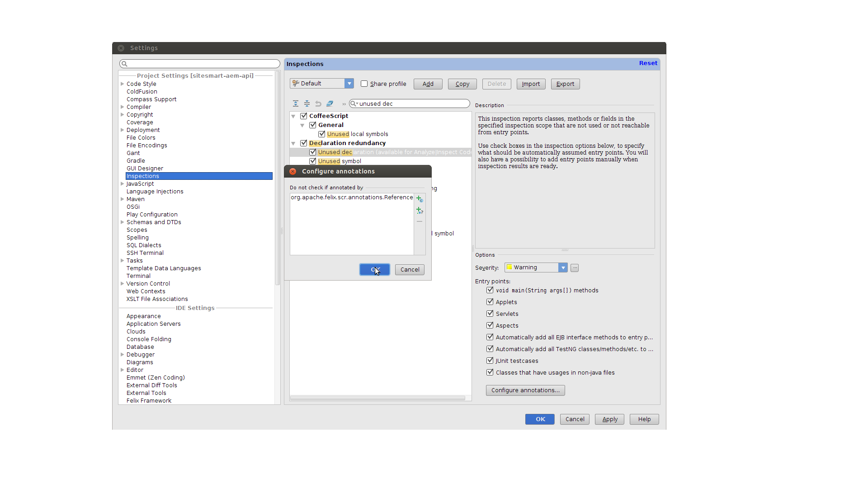The image size is (868, 488).
Task: Click Configure annotations... button
Action: coord(525,390)
